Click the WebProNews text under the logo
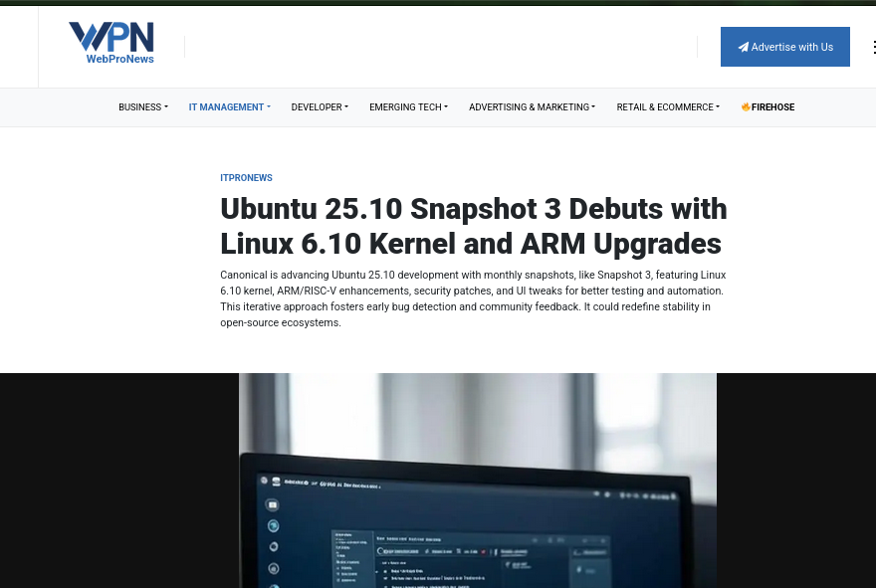The height and width of the screenshot is (588, 876). pyautogui.click(x=119, y=59)
